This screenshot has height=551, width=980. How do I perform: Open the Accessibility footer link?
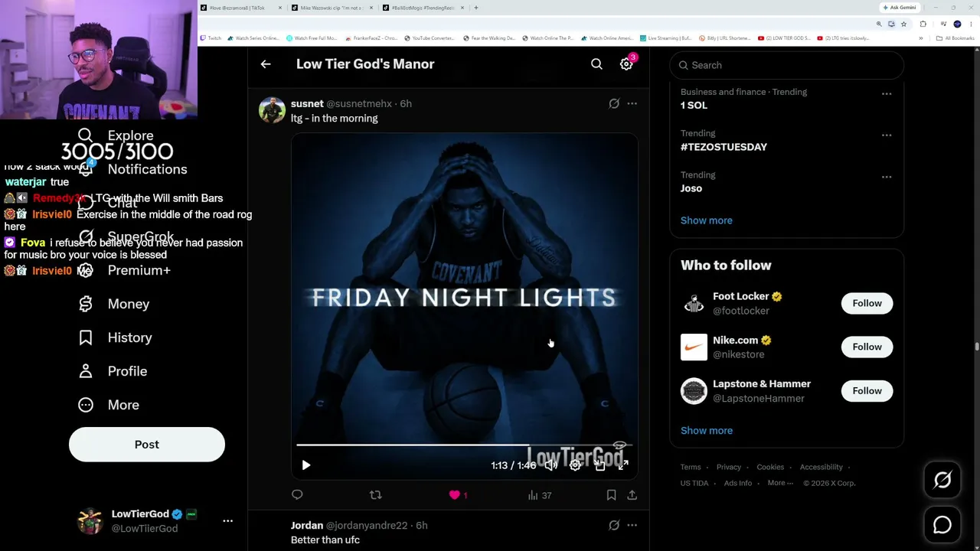[822, 467]
